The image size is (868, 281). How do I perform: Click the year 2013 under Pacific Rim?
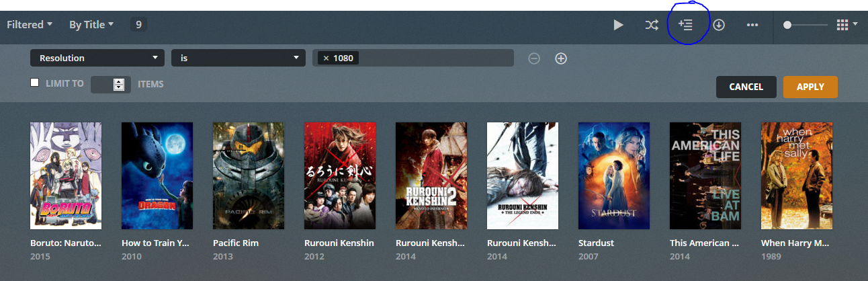click(222, 257)
